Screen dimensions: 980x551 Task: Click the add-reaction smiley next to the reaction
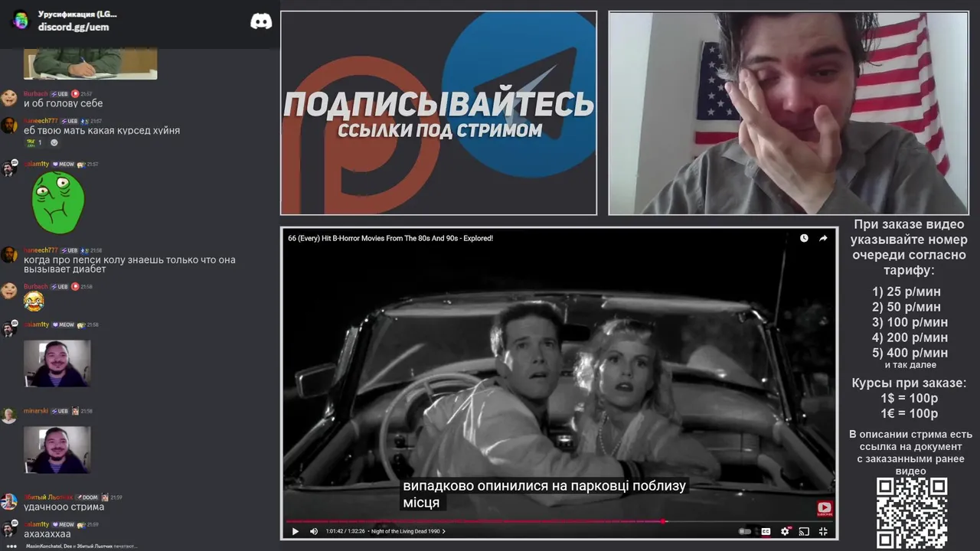pos(54,143)
